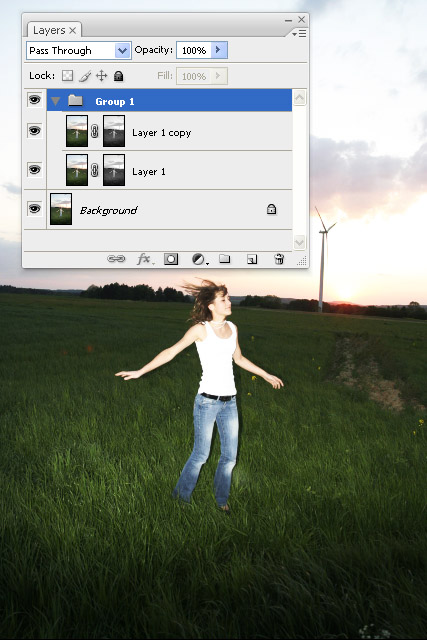The width and height of the screenshot is (427, 640).
Task: Collapse the Group 1 triangle
Action: (56, 101)
